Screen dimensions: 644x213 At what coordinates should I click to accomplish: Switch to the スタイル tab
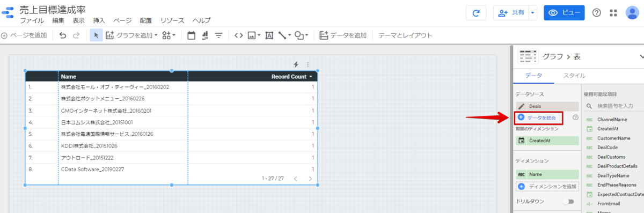574,76
